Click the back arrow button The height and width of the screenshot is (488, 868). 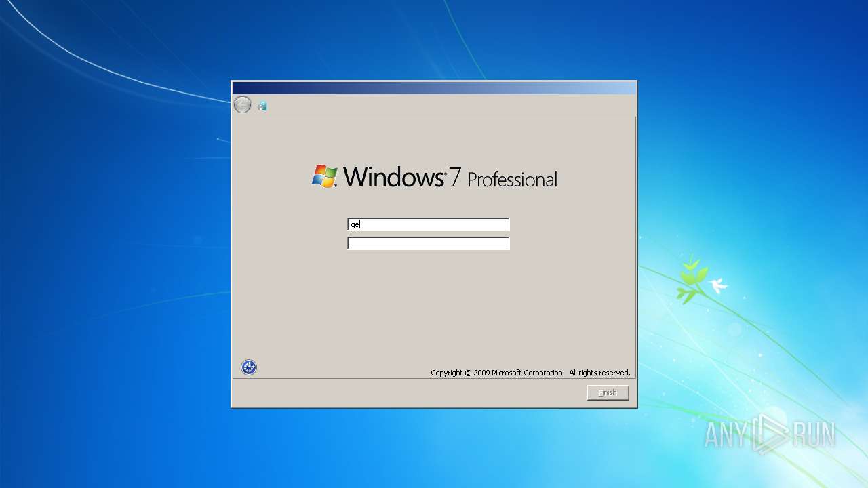tap(242, 104)
